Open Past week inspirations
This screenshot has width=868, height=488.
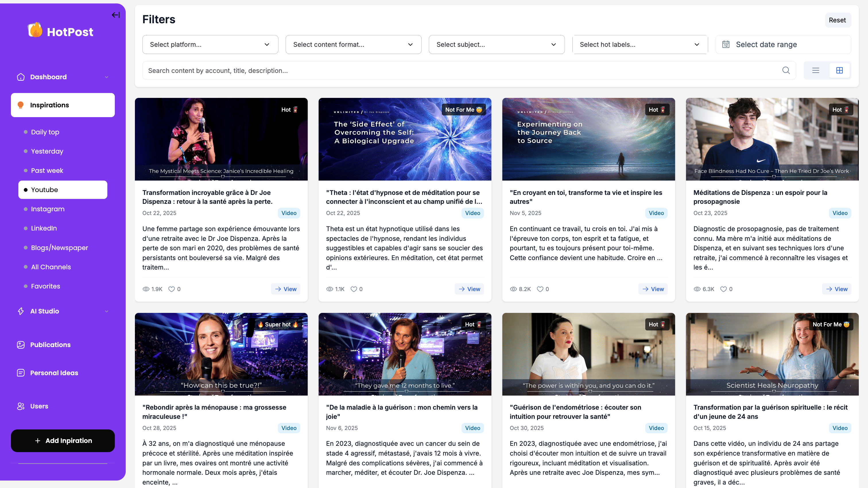point(47,171)
